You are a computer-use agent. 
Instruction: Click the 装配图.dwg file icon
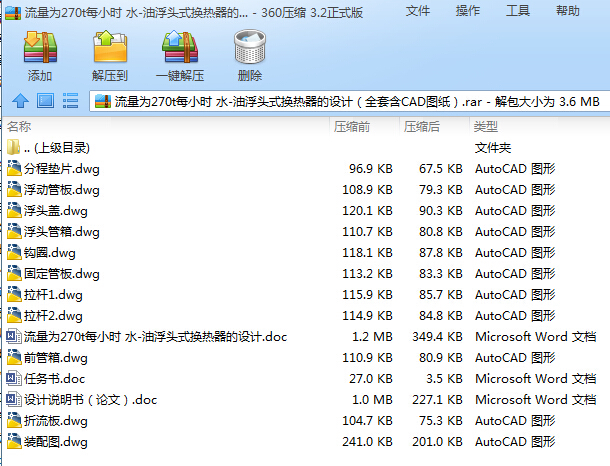point(14,441)
